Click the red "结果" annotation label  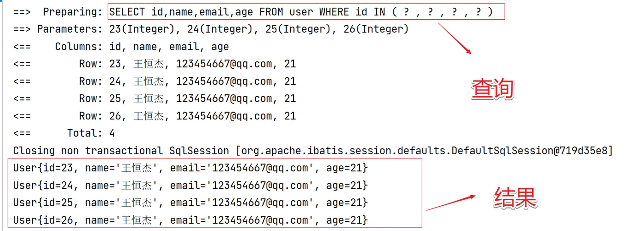[x=515, y=199]
